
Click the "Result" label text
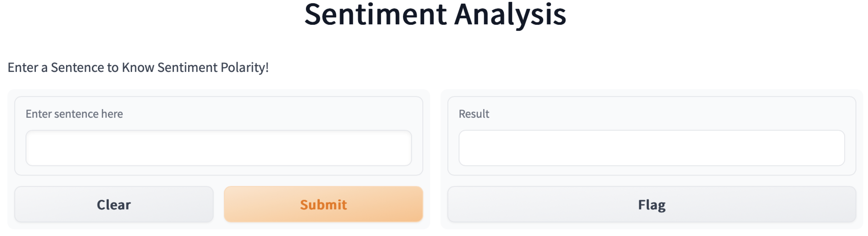pyautogui.click(x=474, y=114)
